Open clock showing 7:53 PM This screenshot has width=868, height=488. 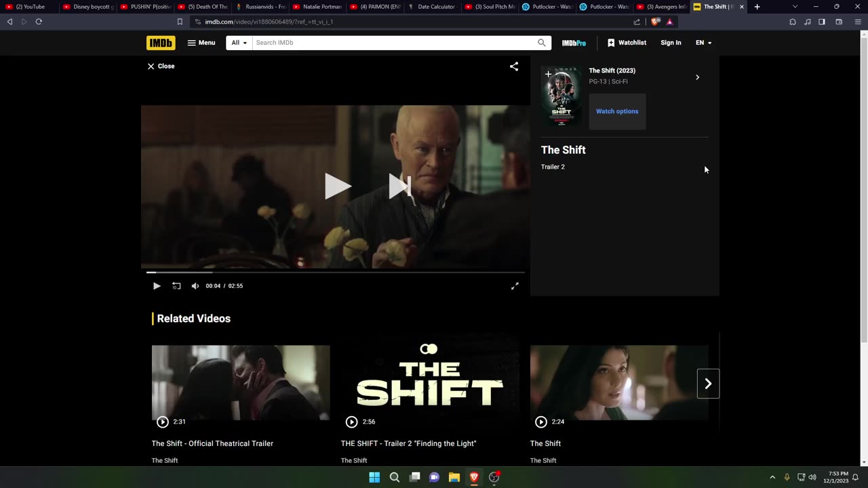pos(836,477)
